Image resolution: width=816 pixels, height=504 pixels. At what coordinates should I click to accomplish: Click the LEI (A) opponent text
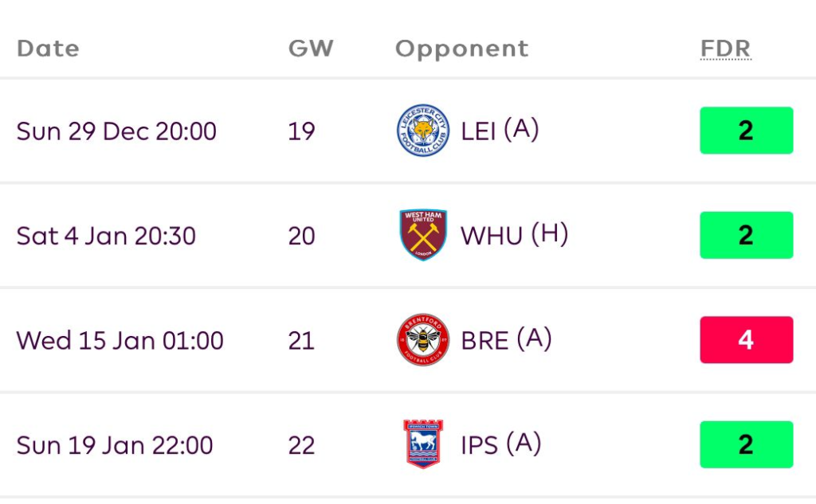point(500,131)
